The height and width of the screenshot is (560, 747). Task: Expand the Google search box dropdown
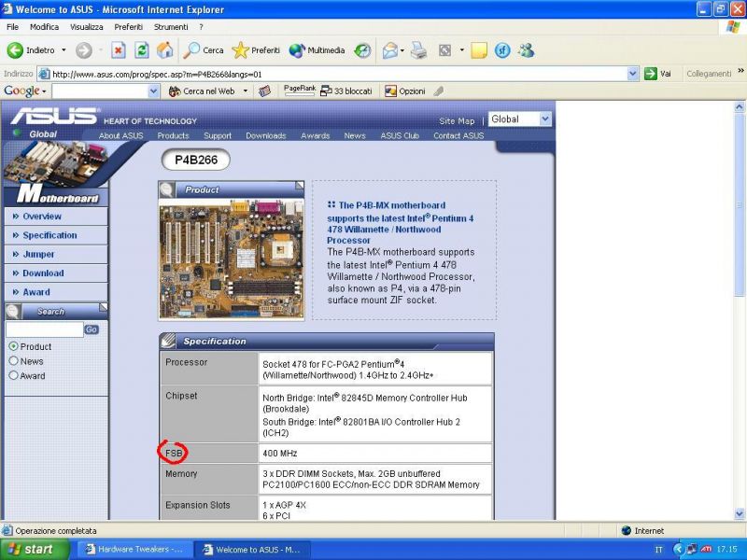153,91
